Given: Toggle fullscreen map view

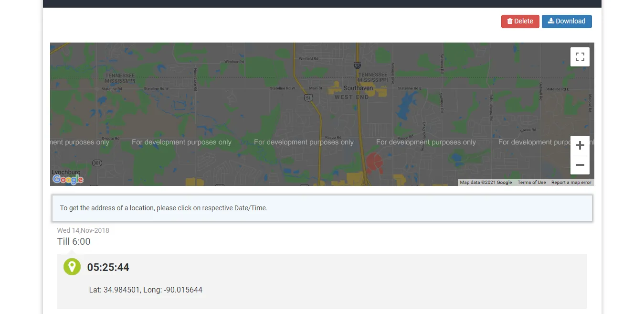Looking at the screenshot, I should coord(580,57).
